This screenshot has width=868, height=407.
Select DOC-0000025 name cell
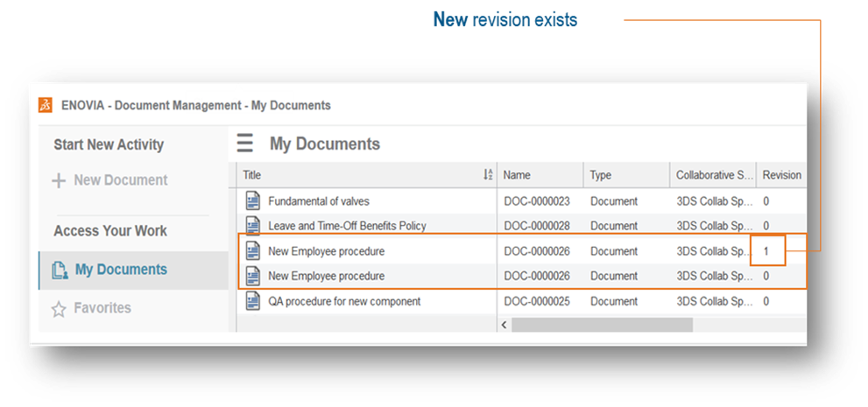click(x=537, y=301)
